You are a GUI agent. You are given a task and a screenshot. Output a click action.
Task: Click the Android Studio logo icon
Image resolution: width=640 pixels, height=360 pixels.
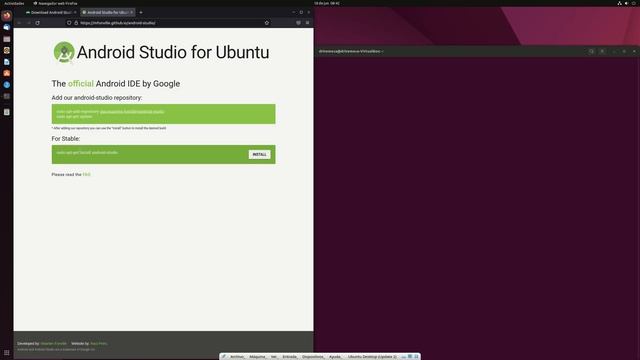click(64, 52)
